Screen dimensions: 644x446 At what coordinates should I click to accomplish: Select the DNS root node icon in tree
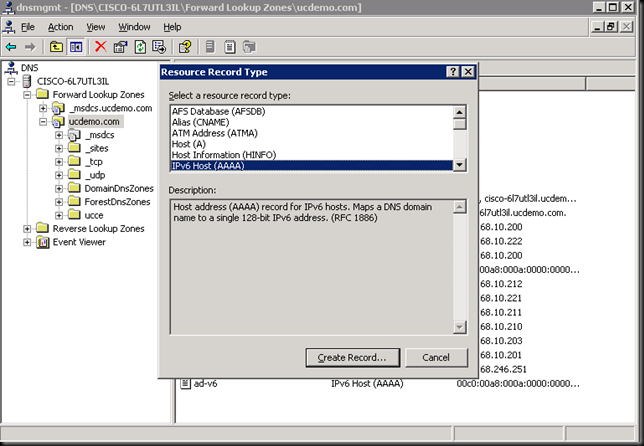tap(11, 68)
